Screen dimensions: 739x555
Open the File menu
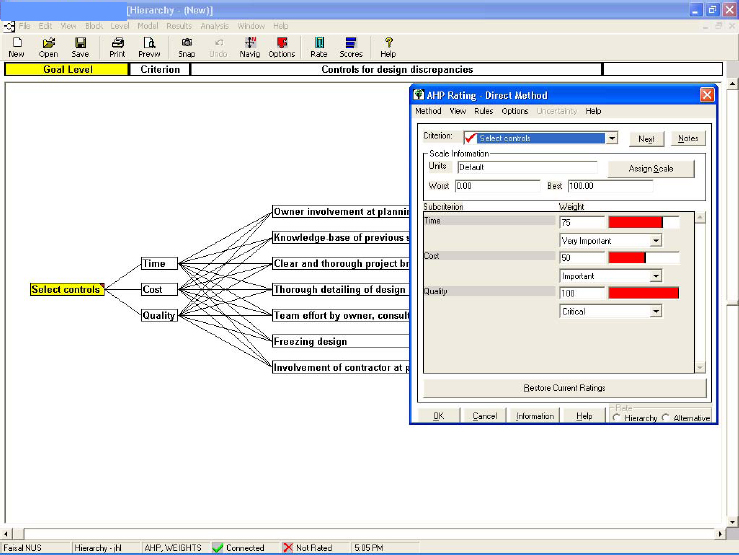tap(24, 26)
